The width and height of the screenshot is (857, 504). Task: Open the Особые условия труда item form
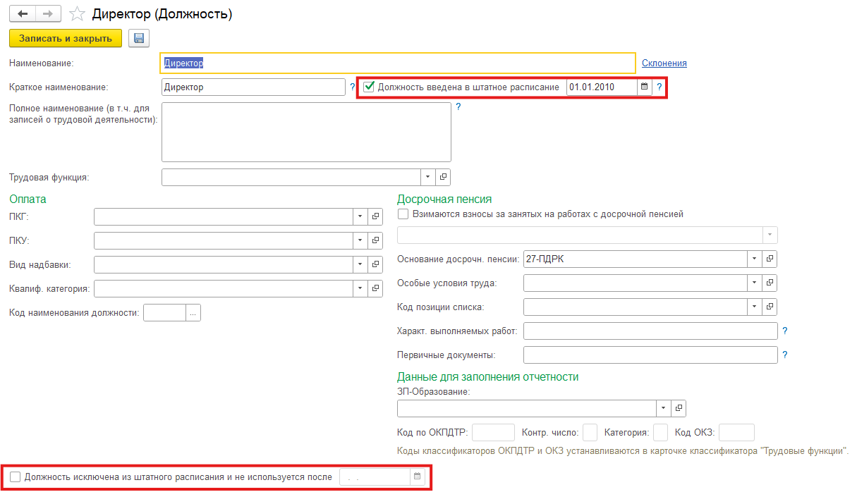pyautogui.click(x=770, y=283)
